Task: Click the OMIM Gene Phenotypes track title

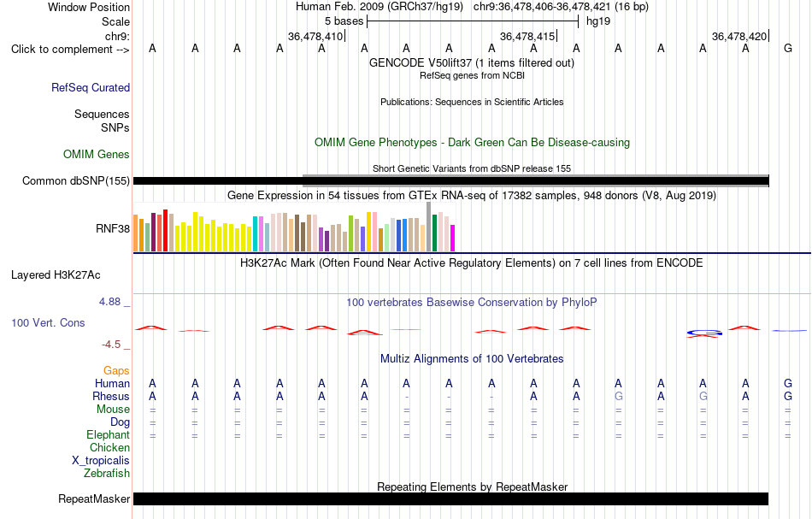Action: (x=472, y=143)
